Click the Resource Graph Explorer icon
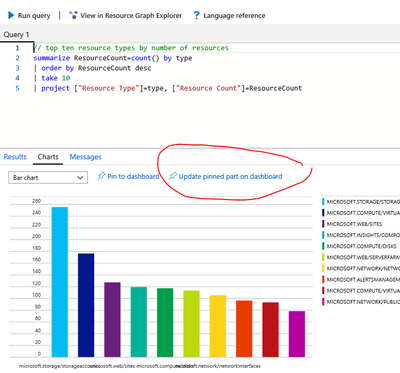The width and height of the screenshot is (400, 373). click(73, 15)
